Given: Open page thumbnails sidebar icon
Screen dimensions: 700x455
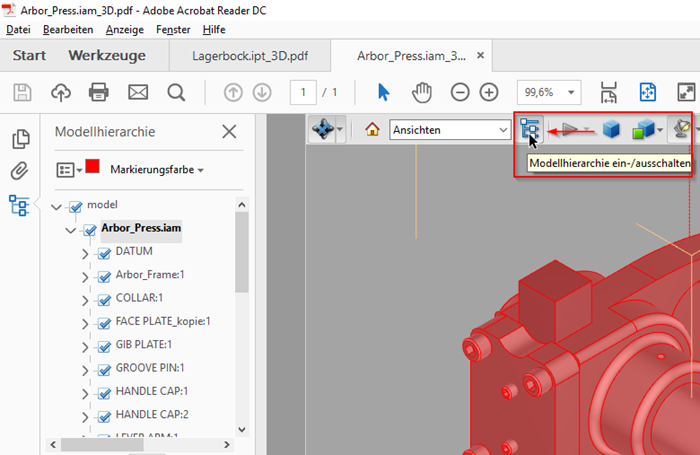Looking at the screenshot, I should point(21,138).
